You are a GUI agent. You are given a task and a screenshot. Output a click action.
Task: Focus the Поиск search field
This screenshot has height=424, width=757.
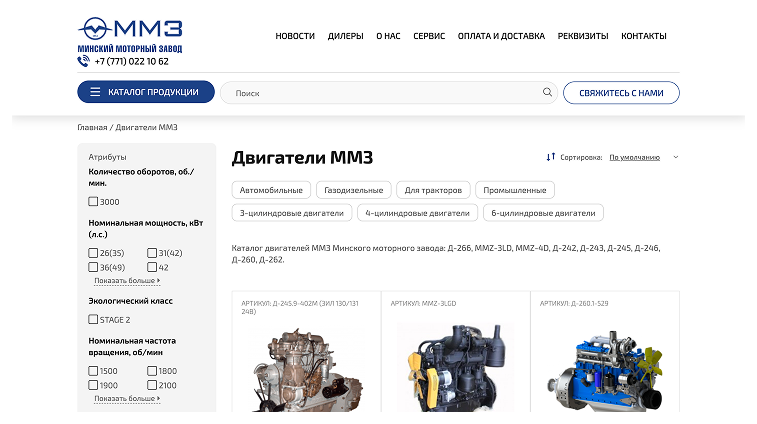pyautogui.click(x=389, y=93)
